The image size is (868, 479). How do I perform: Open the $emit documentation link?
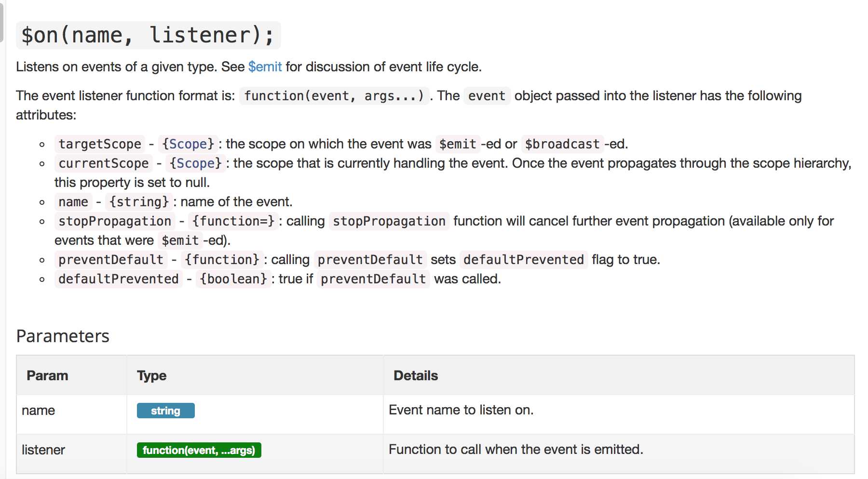(x=265, y=67)
